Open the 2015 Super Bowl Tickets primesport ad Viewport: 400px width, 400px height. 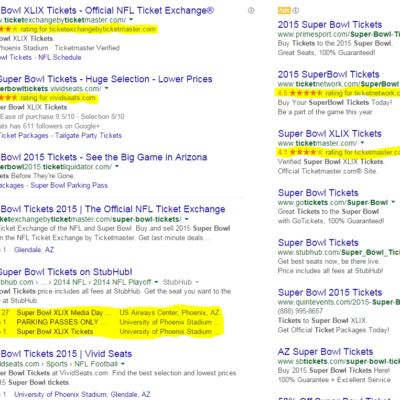click(x=330, y=25)
